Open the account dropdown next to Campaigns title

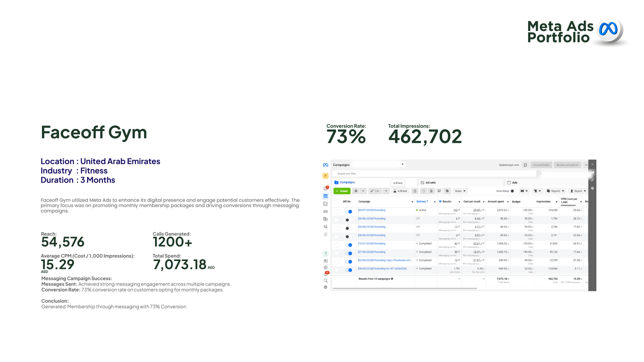pos(379,165)
